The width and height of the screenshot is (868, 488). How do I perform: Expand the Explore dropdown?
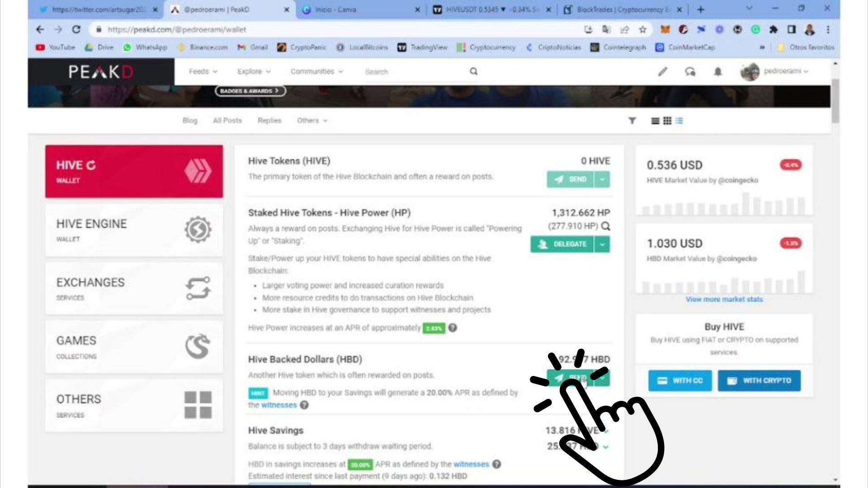(254, 71)
